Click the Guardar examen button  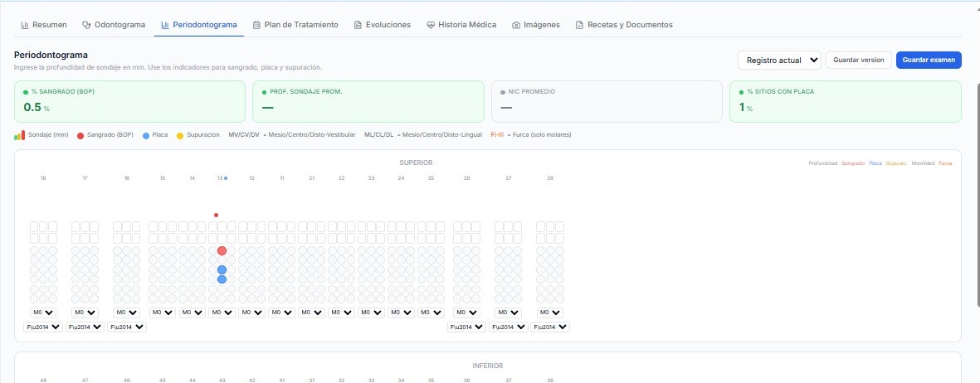pos(929,60)
